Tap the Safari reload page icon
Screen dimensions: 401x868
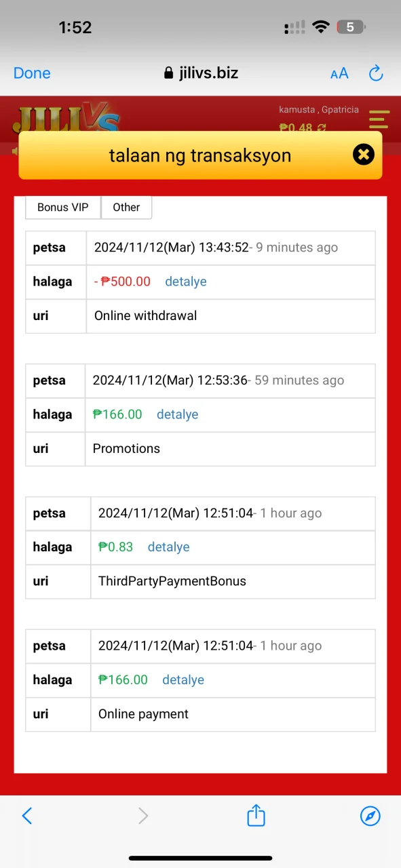pos(376,73)
